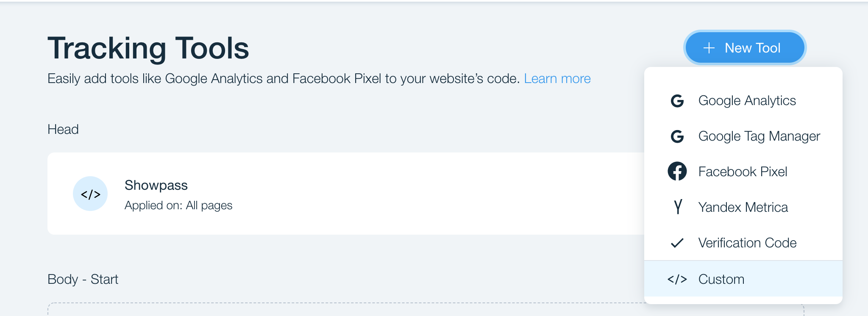Click the Verification Code checkmark icon
Viewport: 868px width, 316px height.
pos(677,243)
